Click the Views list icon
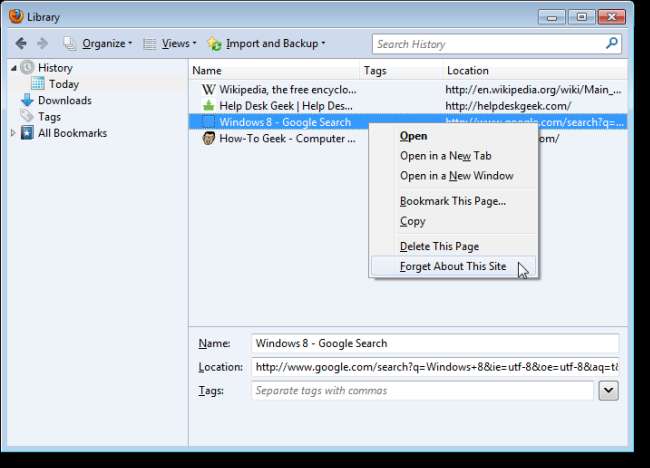Screen dimensions: 650x468 pos(150,44)
